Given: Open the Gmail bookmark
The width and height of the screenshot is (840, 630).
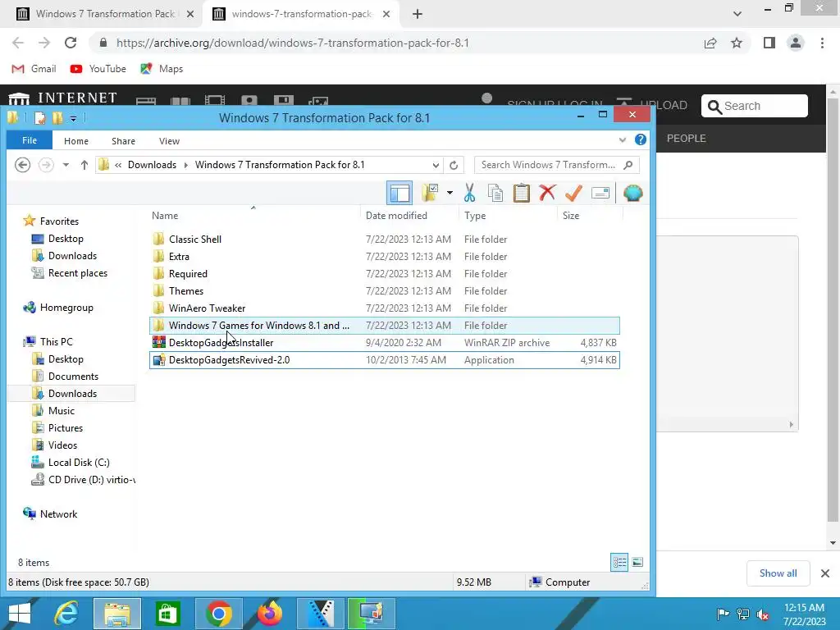Looking at the screenshot, I should point(34,69).
